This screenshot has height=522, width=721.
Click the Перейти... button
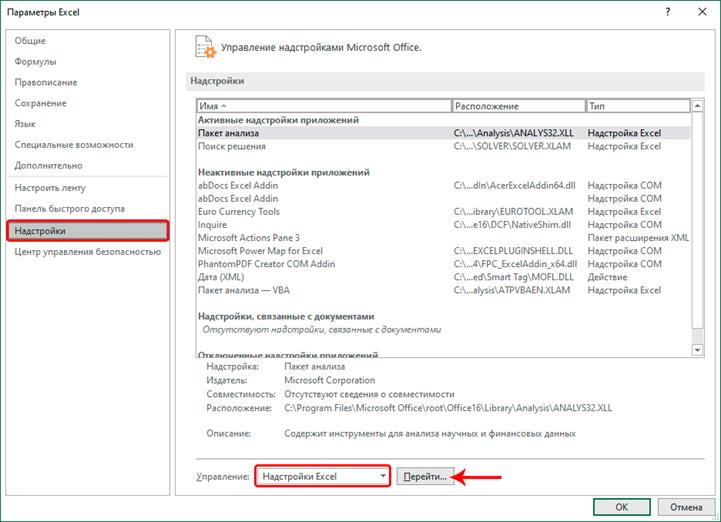425,476
